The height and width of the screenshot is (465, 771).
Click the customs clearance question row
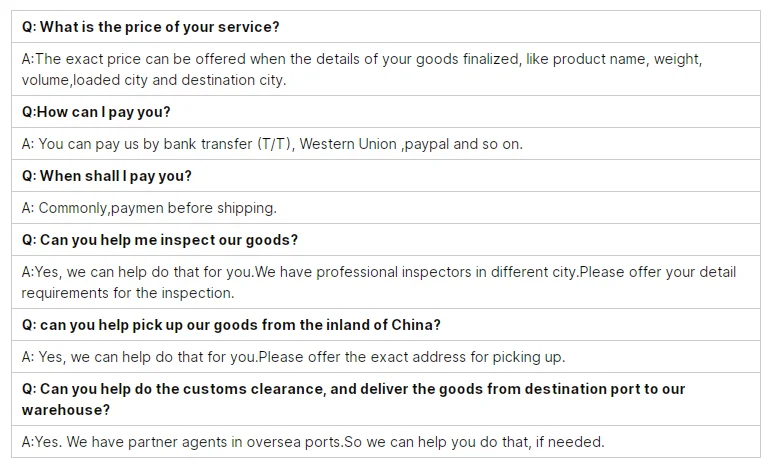pyautogui.click(x=353, y=399)
